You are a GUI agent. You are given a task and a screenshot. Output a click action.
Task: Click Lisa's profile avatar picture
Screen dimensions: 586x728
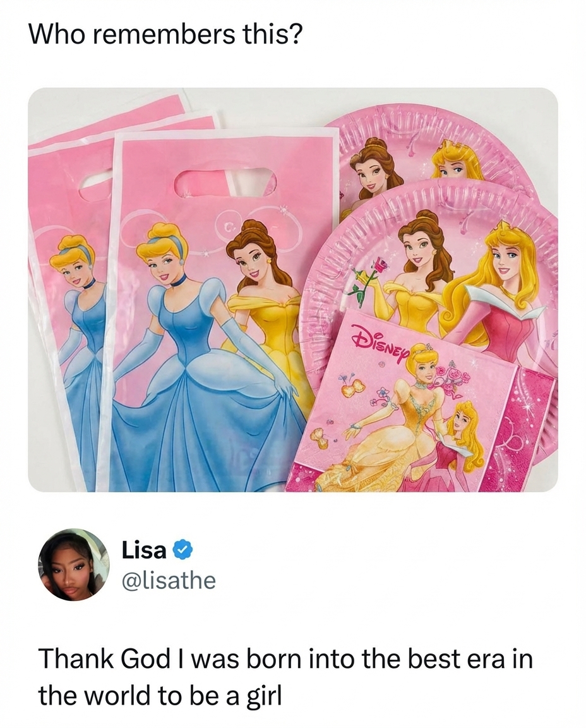point(74,564)
